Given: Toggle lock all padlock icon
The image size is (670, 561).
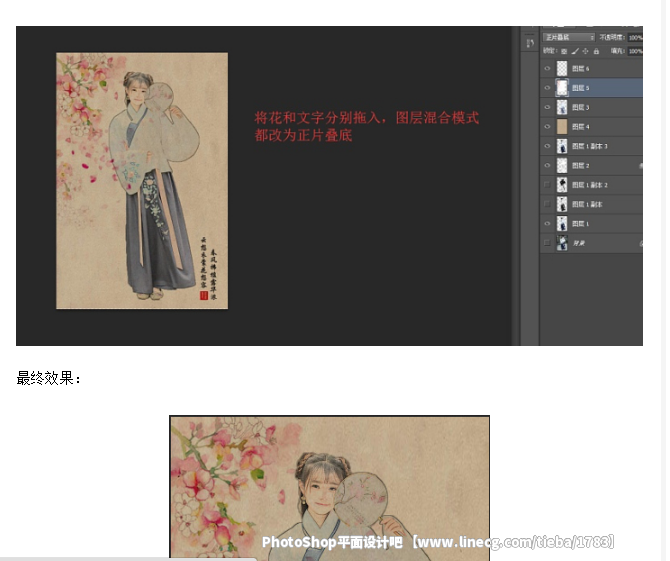Looking at the screenshot, I should point(596,51).
